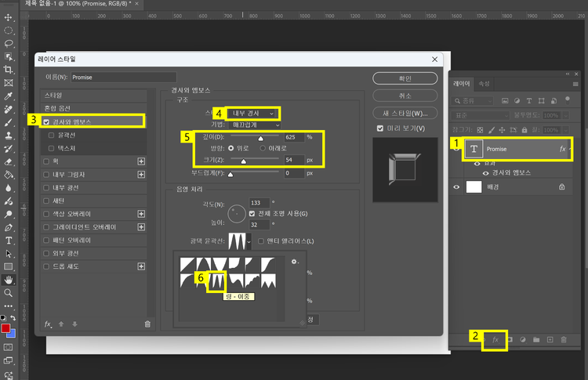Click the 새 스타일(W)... button
Viewport: 588px width, 380px height.
coord(405,113)
